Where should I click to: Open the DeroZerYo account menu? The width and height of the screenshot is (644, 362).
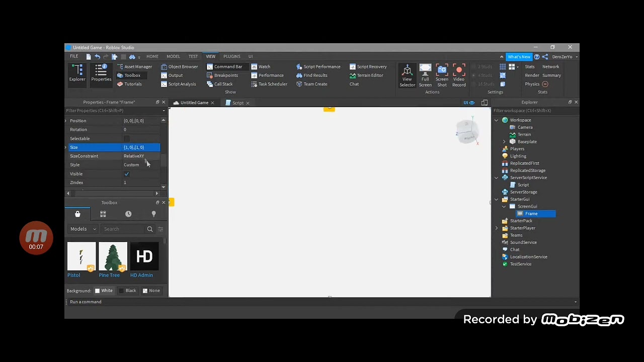[565, 57]
